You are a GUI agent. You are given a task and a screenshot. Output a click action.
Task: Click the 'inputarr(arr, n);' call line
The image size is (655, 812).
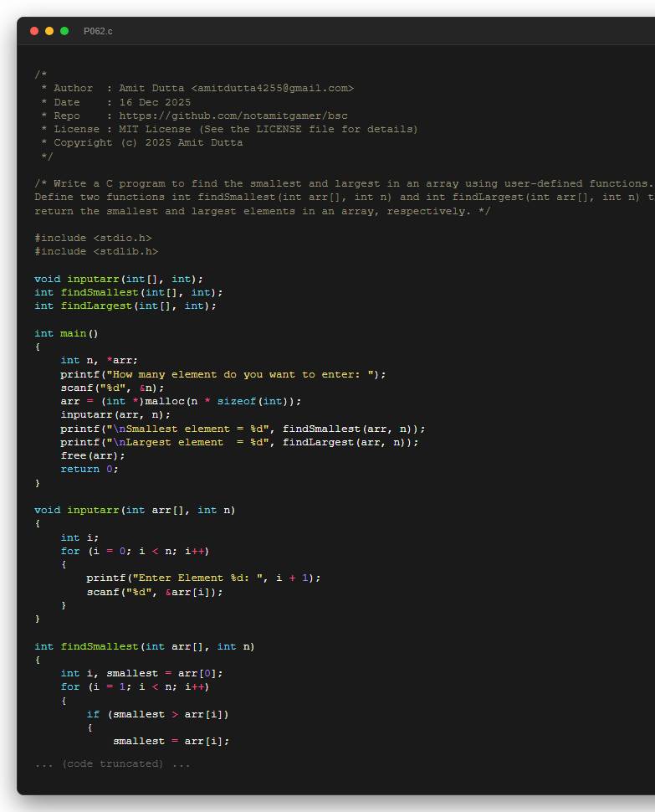coord(115,415)
